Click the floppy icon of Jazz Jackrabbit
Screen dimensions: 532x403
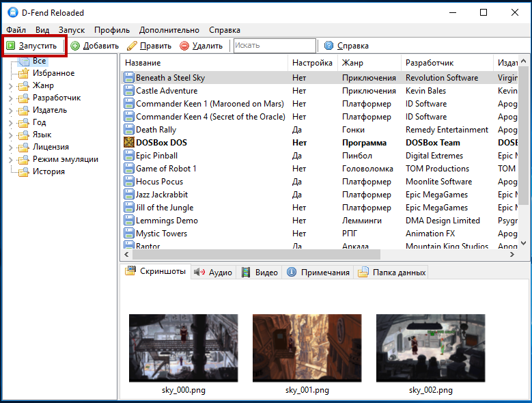coord(128,195)
